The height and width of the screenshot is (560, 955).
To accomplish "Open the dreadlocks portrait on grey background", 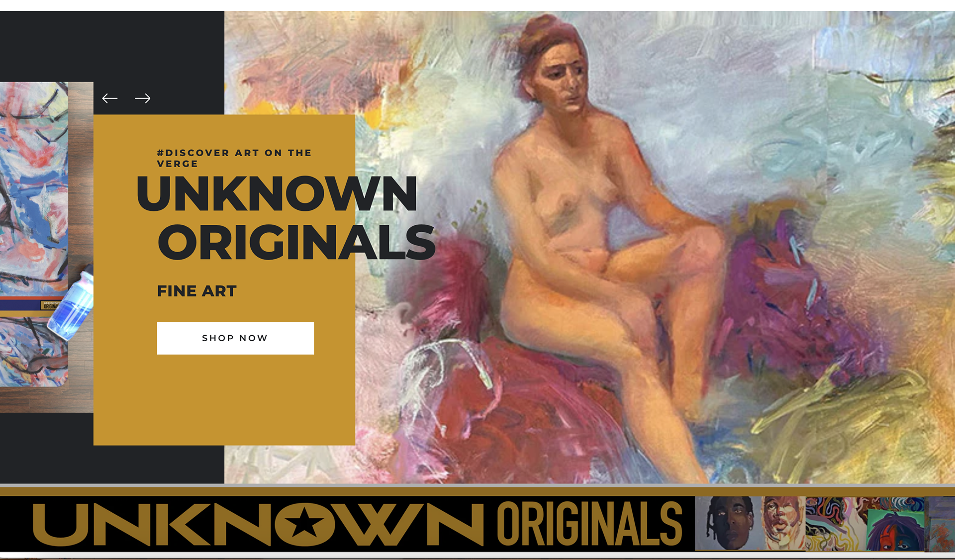I will coord(728,523).
